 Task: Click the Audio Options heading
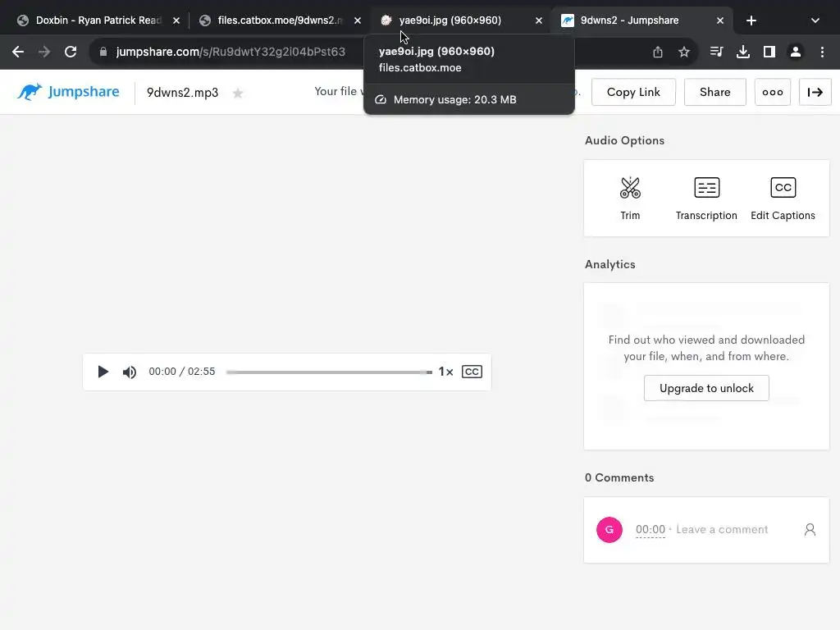point(624,140)
